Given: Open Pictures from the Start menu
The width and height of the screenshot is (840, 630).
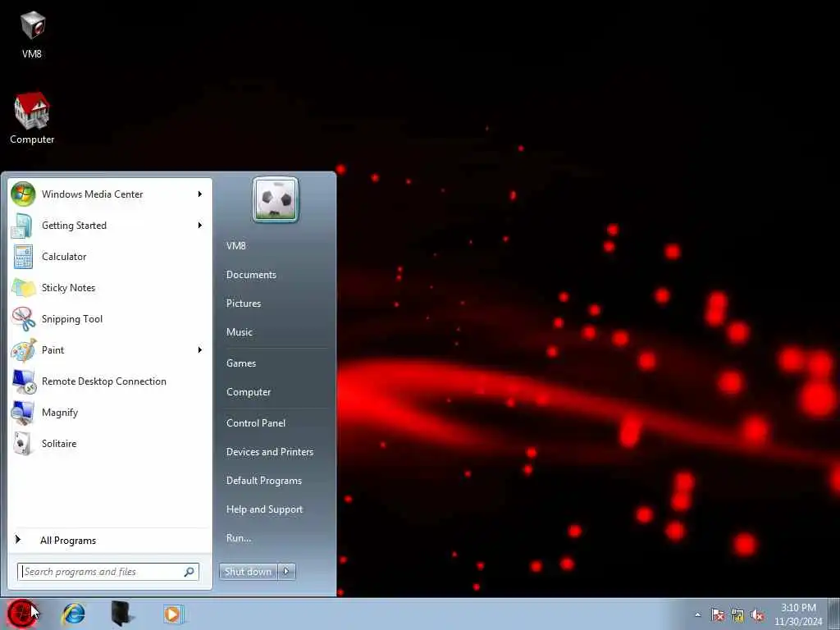Looking at the screenshot, I should pos(244,304).
